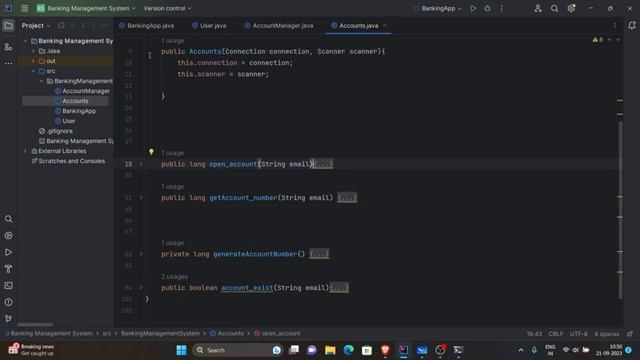The width and height of the screenshot is (640, 360).
Task: Open the editor tabs options menu
Action: (615, 25)
